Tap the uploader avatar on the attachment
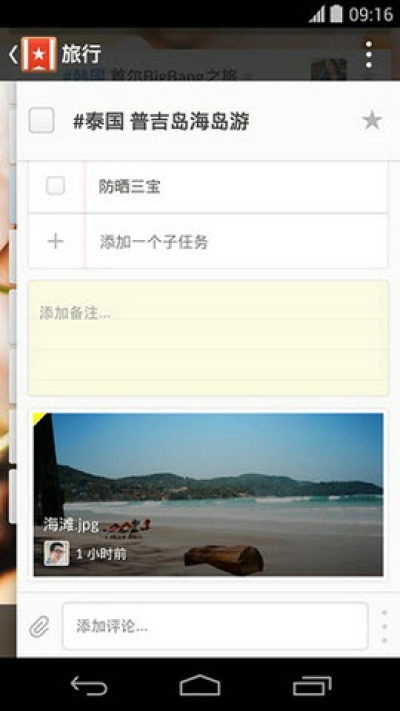Screen dimensions: 400x711 [x=57, y=553]
